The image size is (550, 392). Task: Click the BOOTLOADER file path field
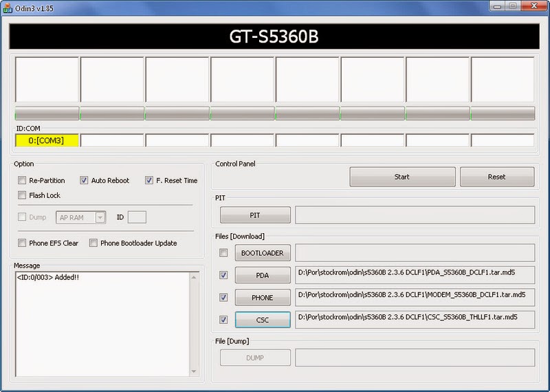pyautogui.click(x=415, y=253)
